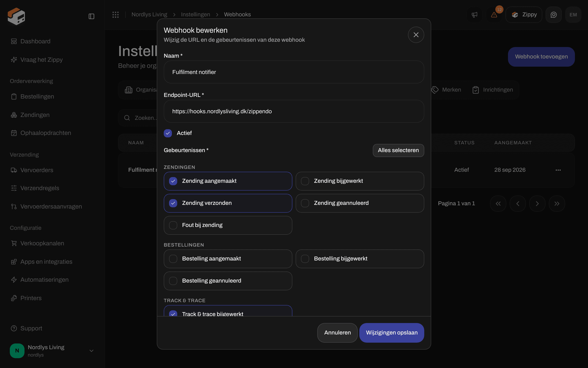Collapse the sidebar panel icon
The width and height of the screenshot is (588, 368).
[x=91, y=16]
